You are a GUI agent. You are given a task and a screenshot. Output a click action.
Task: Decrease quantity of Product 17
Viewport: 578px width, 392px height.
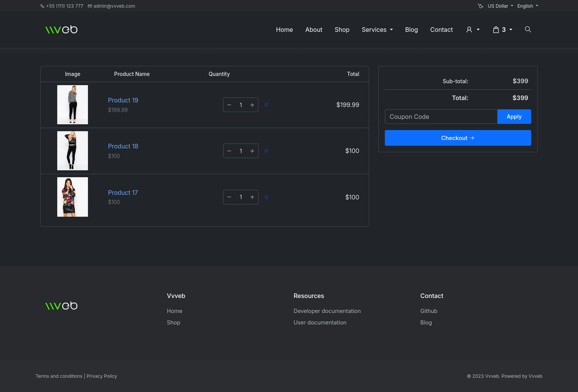coord(229,197)
